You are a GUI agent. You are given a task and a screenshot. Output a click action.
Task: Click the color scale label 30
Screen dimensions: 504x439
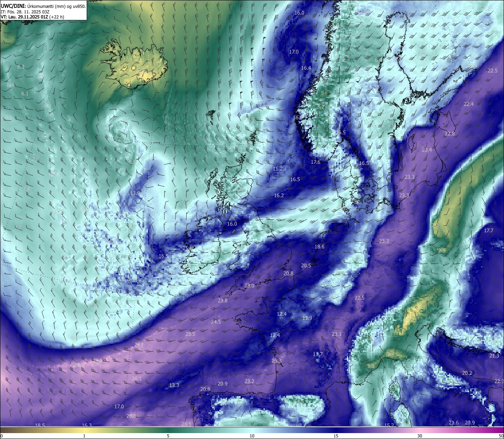click(x=420, y=436)
